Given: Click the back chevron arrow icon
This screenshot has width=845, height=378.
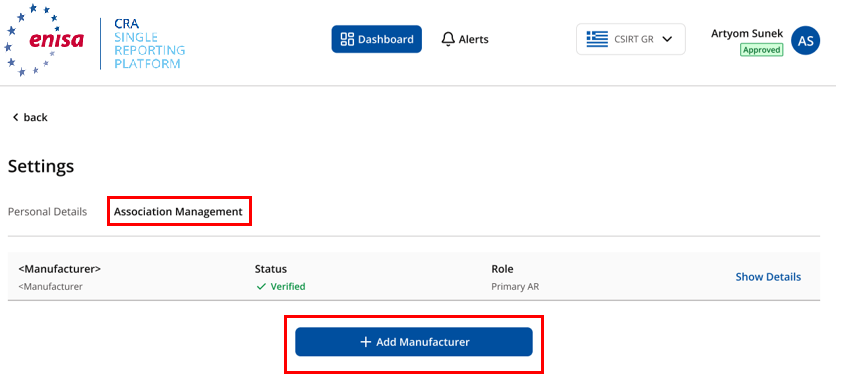Looking at the screenshot, I should pyautogui.click(x=16, y=118).
